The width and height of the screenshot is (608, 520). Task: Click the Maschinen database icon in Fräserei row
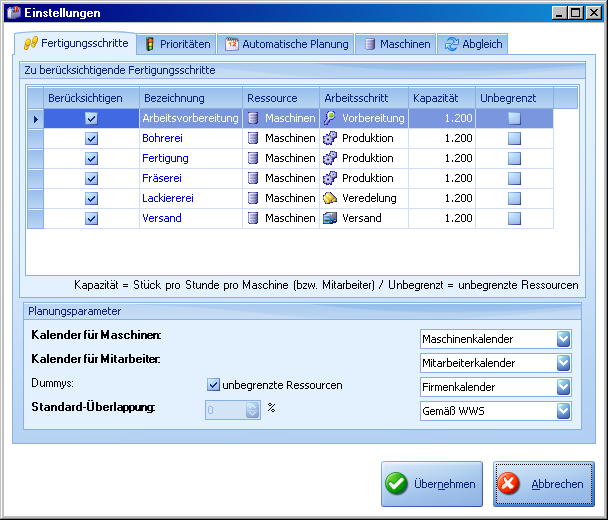point(253,178)
